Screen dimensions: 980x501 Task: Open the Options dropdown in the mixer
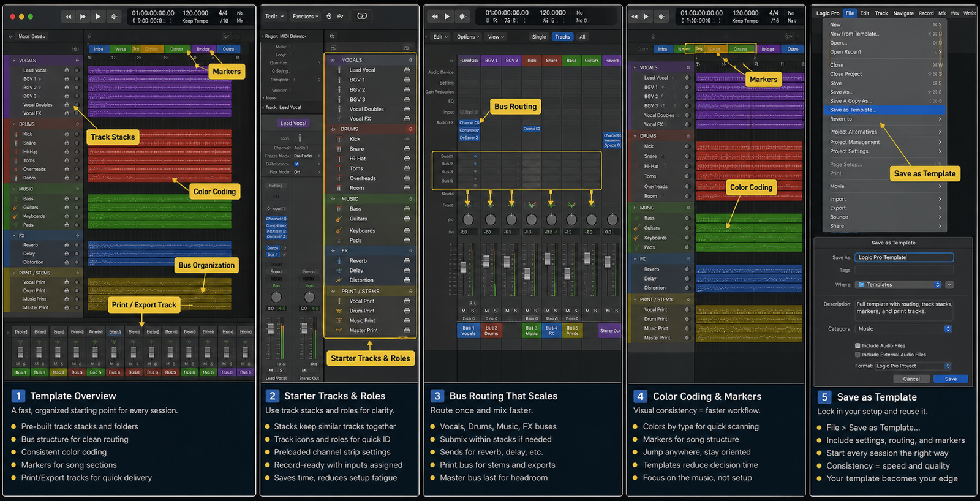click(468, 37)
